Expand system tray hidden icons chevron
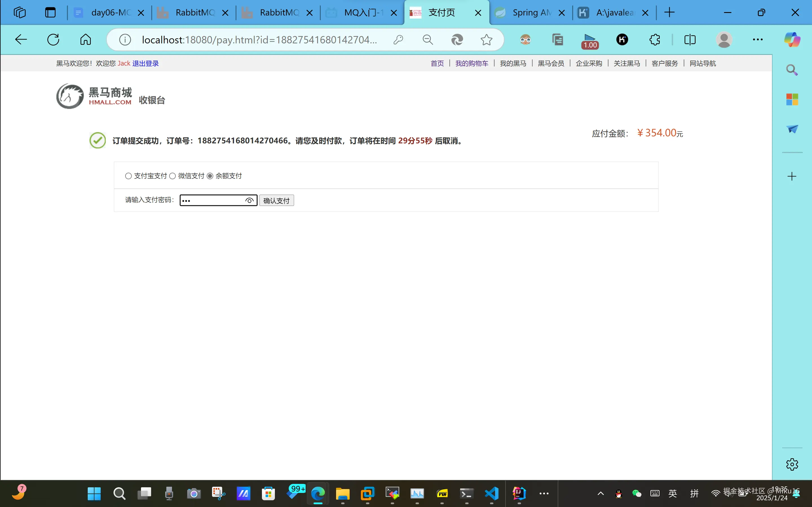Viewport: 812px width, 507px height. pyautogui.click(x=601, y=493)
